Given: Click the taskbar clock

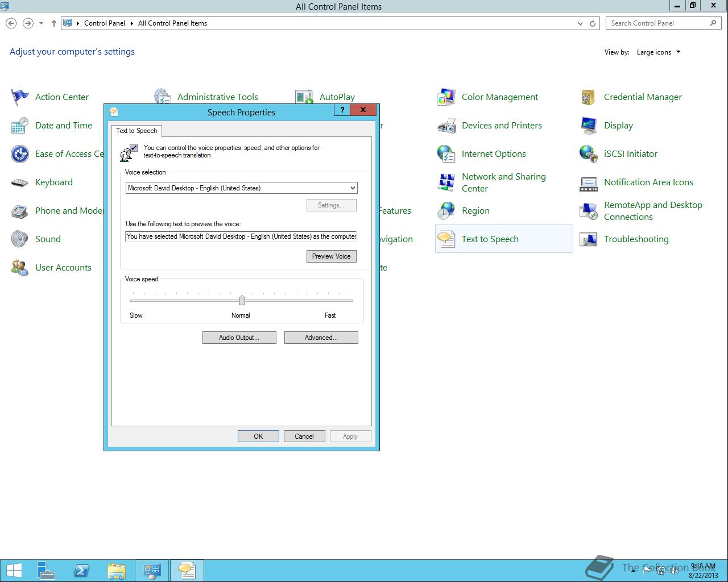Looking at the screenshot, I should (x=704, y=571).
